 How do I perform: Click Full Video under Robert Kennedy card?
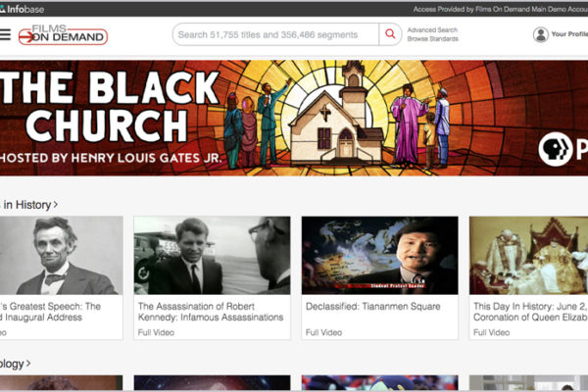click(x=156, y=333)
